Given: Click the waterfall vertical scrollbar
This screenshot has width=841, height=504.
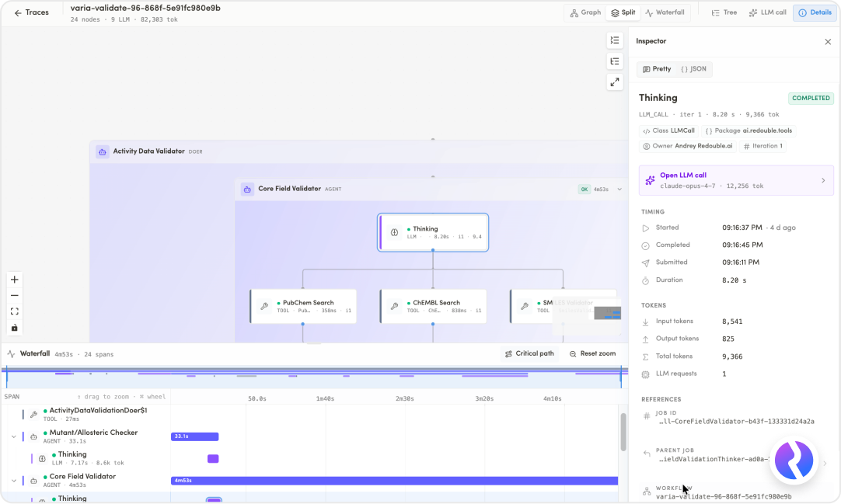Looking at the screenshot, I should coord(623,432).
